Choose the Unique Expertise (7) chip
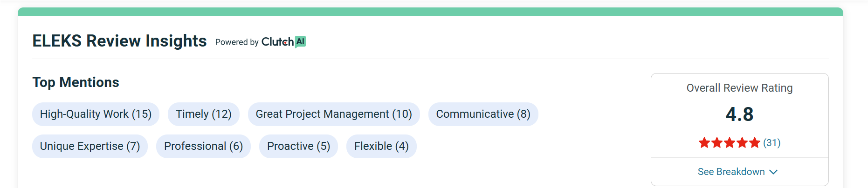 [90, 146]
